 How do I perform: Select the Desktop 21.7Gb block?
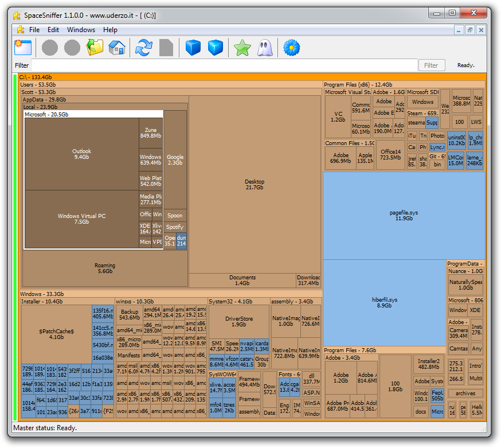(x=254, y=184)
